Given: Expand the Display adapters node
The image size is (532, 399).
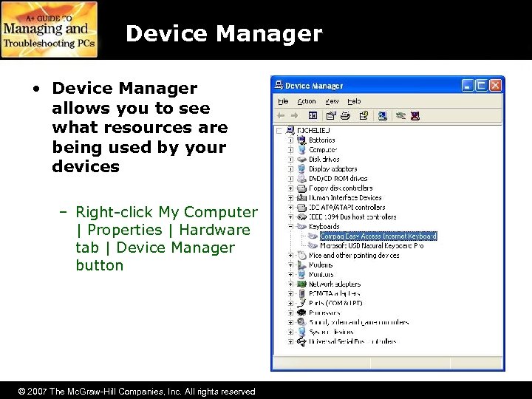Looking at the screenshot, I should (x=291, y=168).
